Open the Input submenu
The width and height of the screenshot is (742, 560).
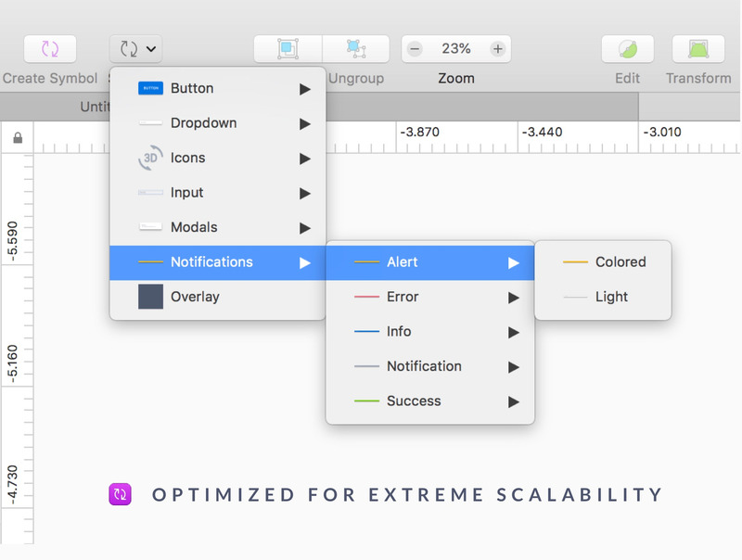pyautogui.click(x=218, y=193)
